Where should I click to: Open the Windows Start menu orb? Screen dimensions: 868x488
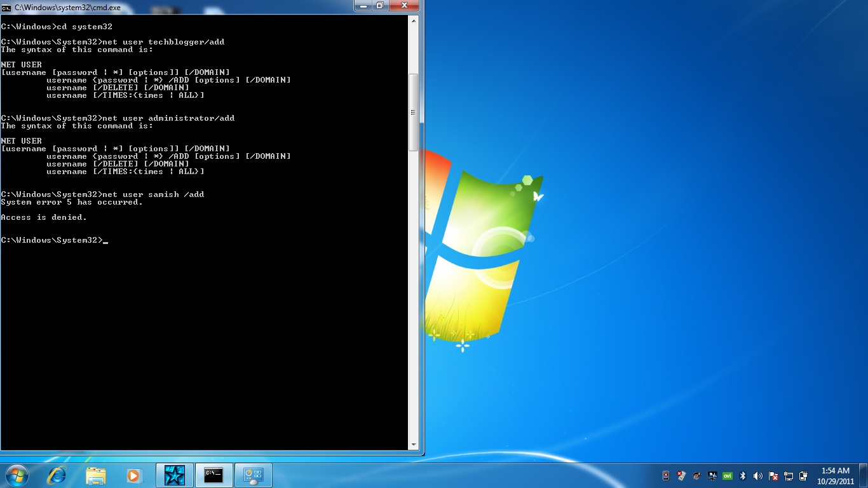click(x=17, y=475)
